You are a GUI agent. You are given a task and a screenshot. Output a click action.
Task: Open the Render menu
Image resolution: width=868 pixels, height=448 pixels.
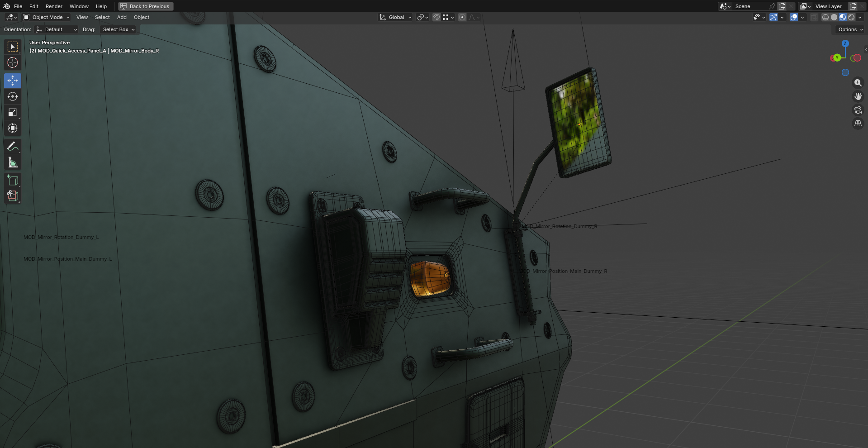[x=54, y=6]
